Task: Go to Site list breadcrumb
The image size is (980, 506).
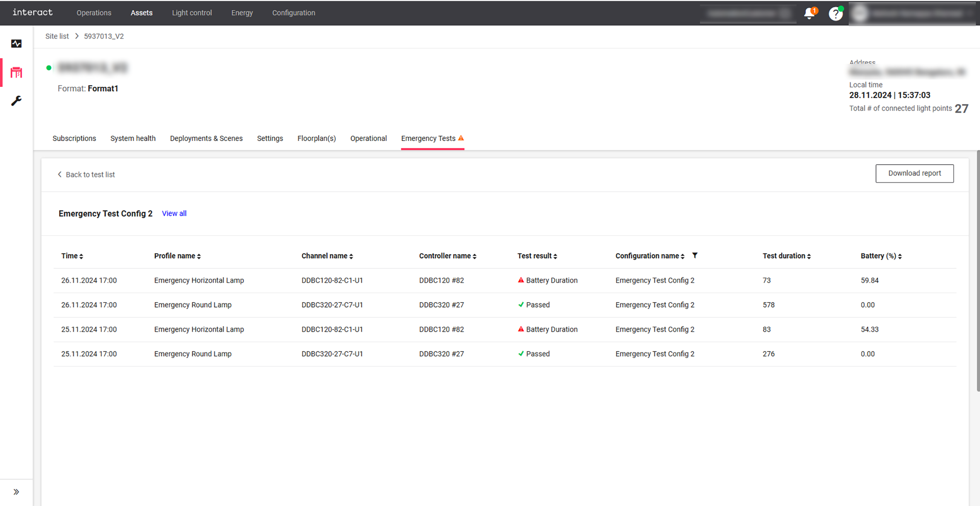Action: point(57,36)
